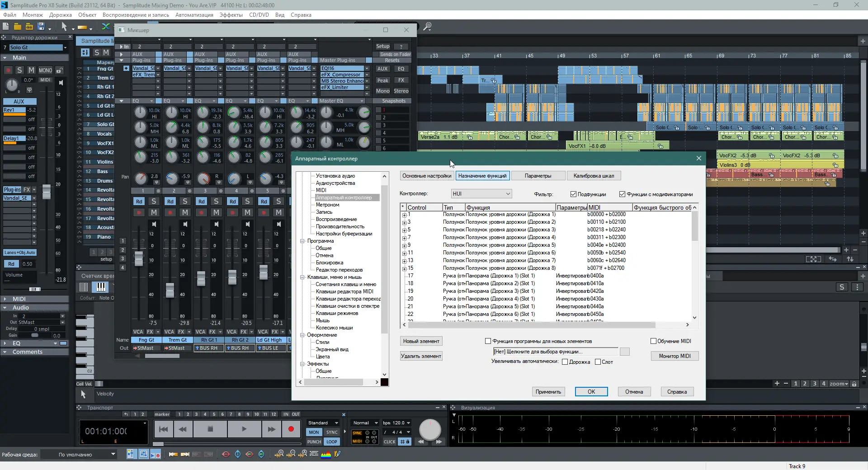The height and width of the screenshot is (470, 868).
Task: Open the Standard playback mode dropdown
Action: point(323,423)
